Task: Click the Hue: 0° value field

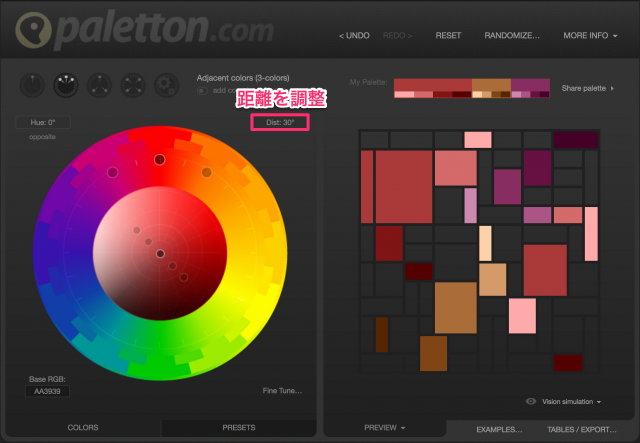Action: point(43,122)
